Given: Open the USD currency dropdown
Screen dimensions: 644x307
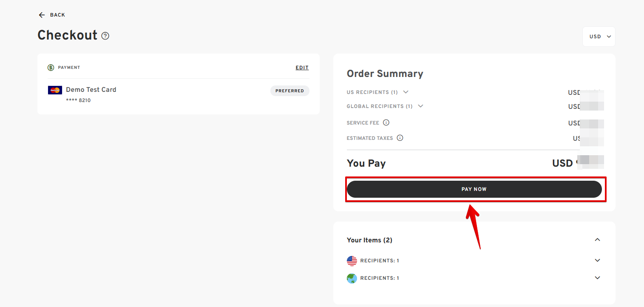Looking at the screenshot, I should click(x=599, y=37).
